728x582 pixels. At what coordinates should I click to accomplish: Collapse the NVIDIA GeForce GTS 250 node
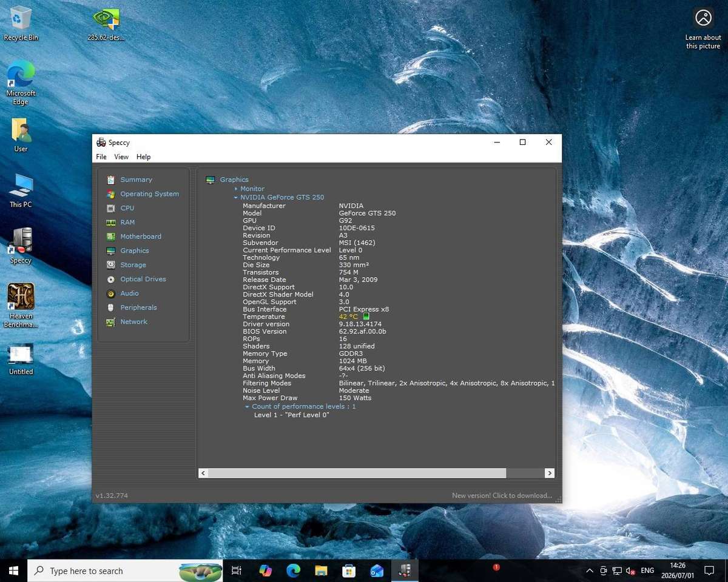tap(236, 198)
